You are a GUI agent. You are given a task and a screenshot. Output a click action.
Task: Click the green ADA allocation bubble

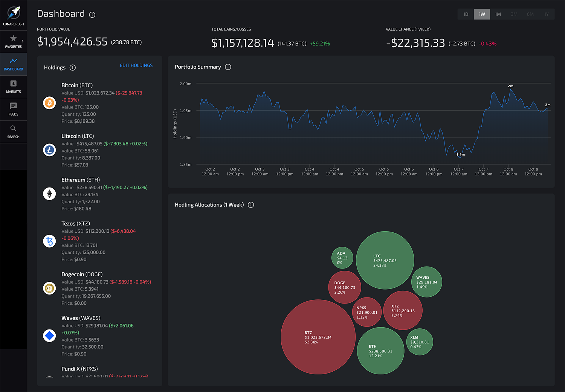tap(342, 258)
